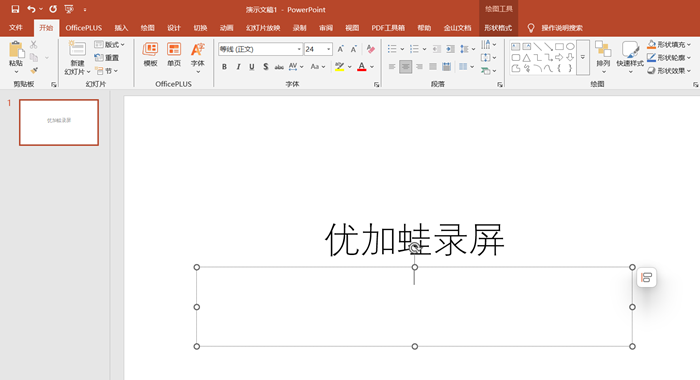
Task: Decrease font size
Action: [354, 49]
